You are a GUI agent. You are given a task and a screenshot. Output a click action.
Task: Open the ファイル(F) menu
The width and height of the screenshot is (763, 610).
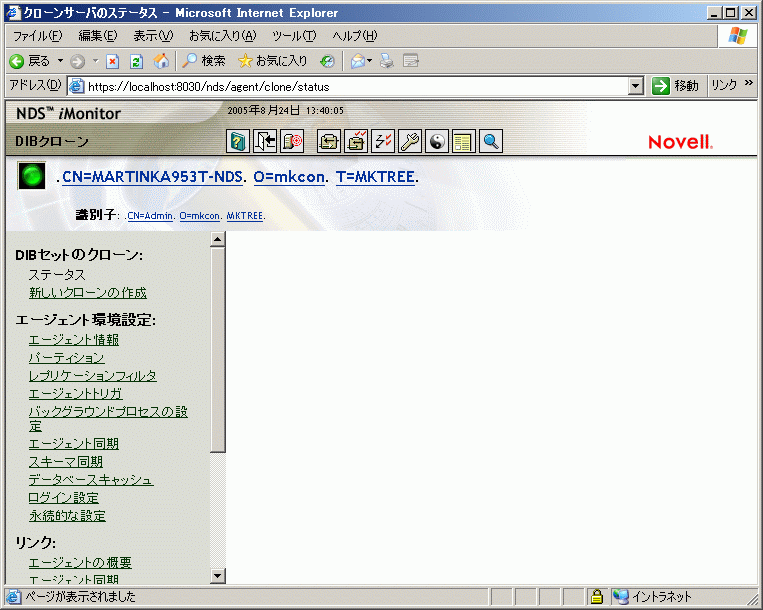pyautogui.click(x=37, y=36)
